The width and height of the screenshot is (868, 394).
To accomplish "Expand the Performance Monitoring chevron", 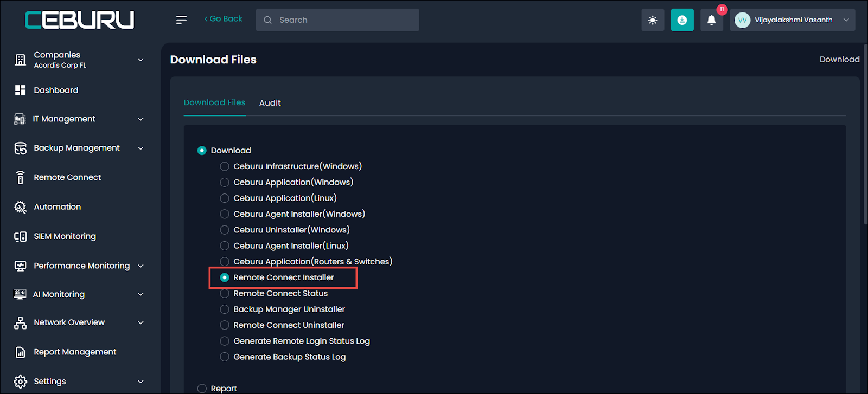I will 141,266.
